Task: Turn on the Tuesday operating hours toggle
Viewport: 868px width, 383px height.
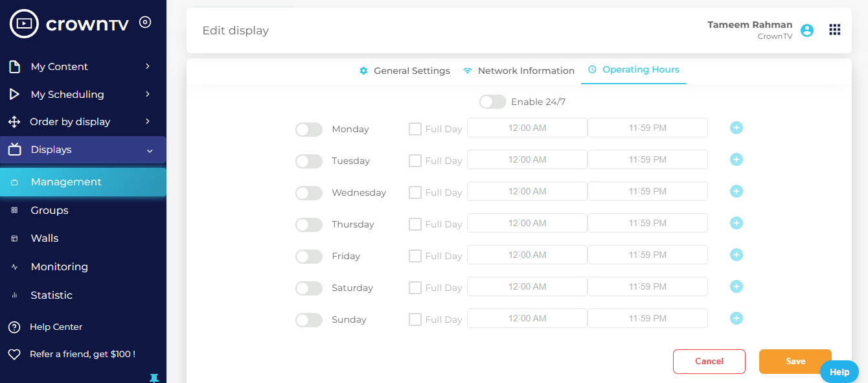Action: [309, 161]
